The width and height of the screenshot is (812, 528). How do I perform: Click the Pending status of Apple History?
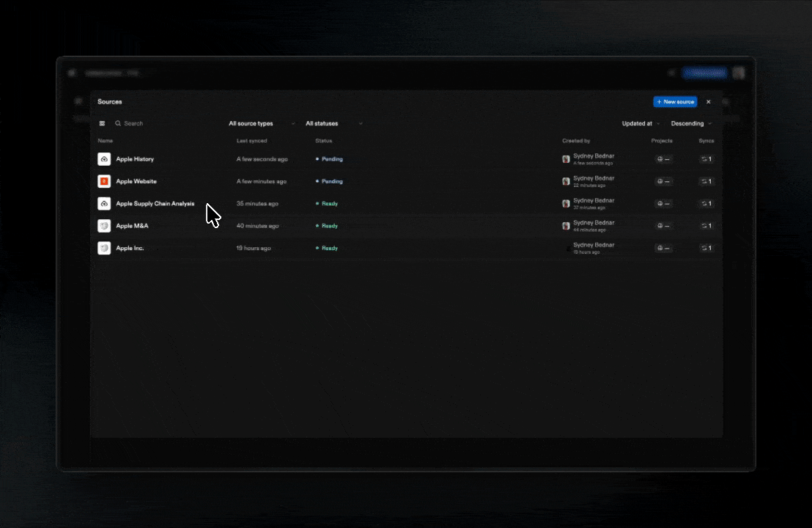(x=329, y=159)
